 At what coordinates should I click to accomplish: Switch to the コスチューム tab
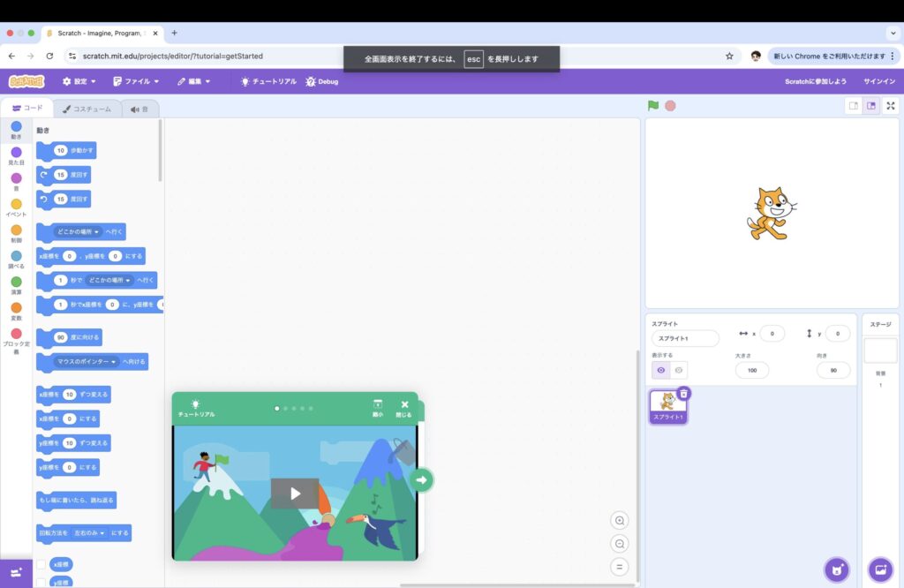[x=87, y=109]
